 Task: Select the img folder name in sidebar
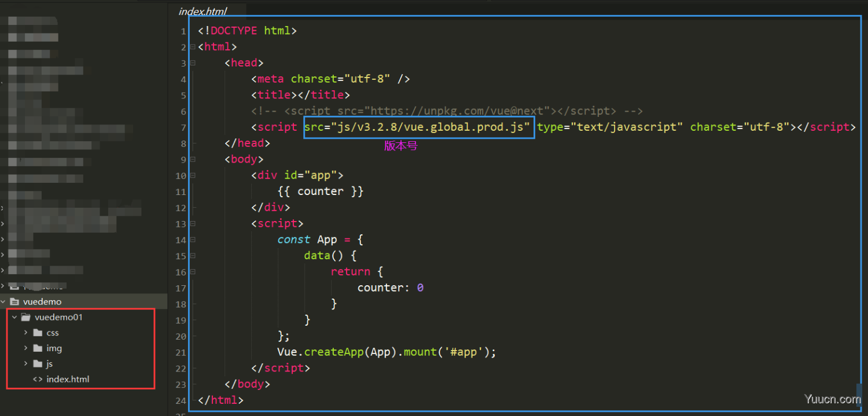(x=54, y=348)
